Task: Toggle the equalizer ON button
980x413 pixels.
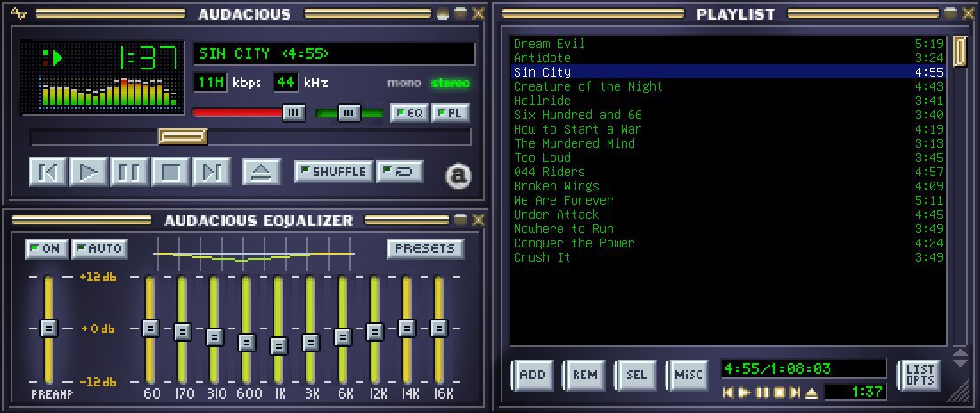Action: 47,248
